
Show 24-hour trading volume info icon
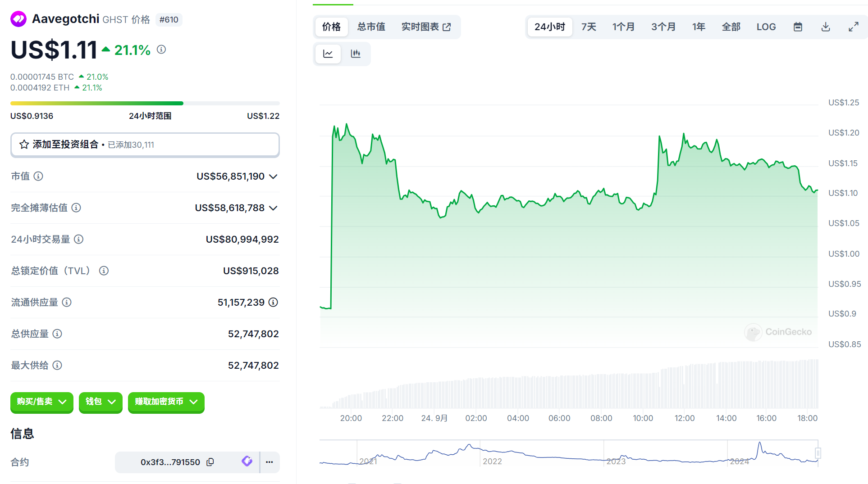pos(78,239)
